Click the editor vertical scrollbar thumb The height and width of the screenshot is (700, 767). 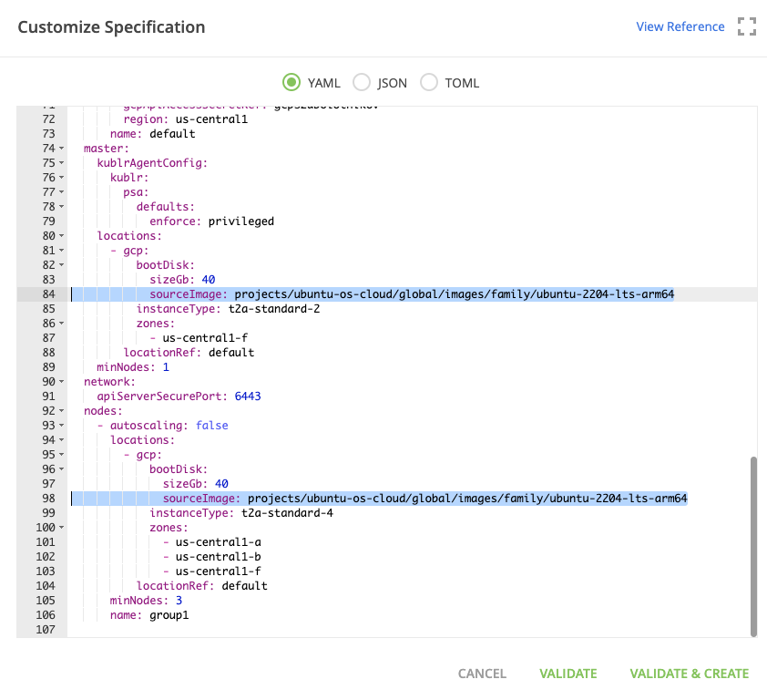coord(753,546)
